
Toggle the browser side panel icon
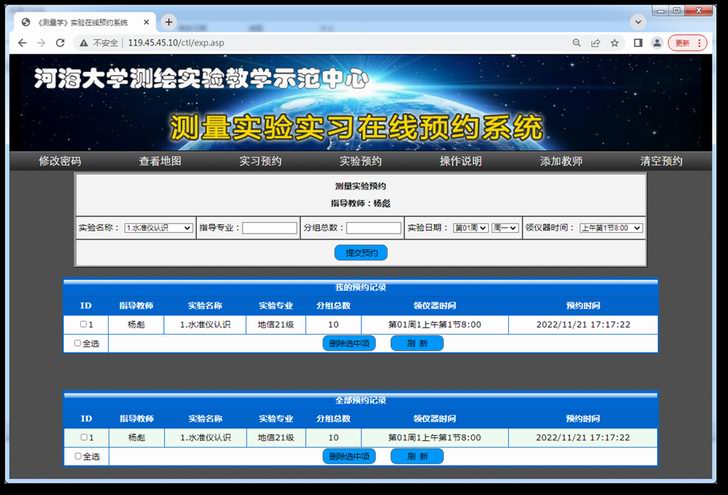[638, 43]
